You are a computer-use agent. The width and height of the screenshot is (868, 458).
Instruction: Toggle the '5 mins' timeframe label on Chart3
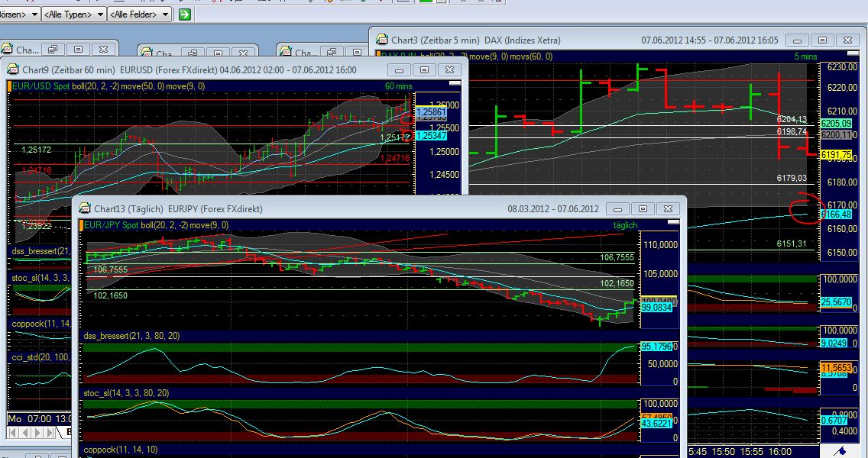click(x=808, y=56)
